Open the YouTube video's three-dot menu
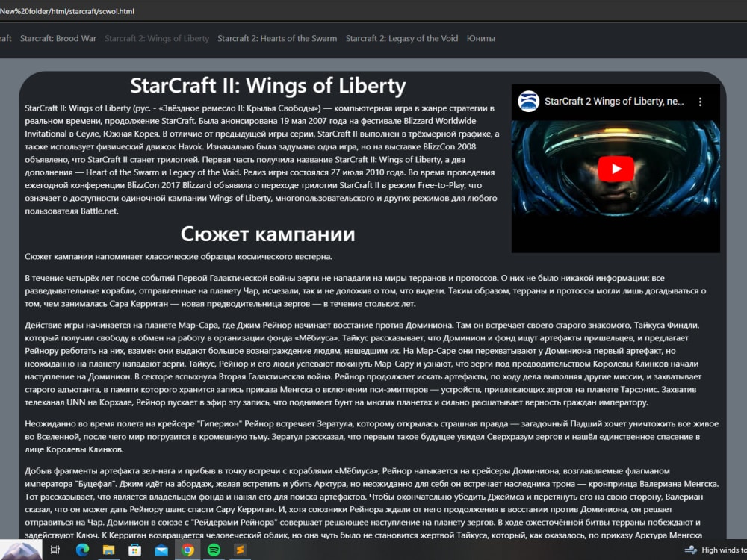The image size is (747, 560). click(x=700, y=102)
